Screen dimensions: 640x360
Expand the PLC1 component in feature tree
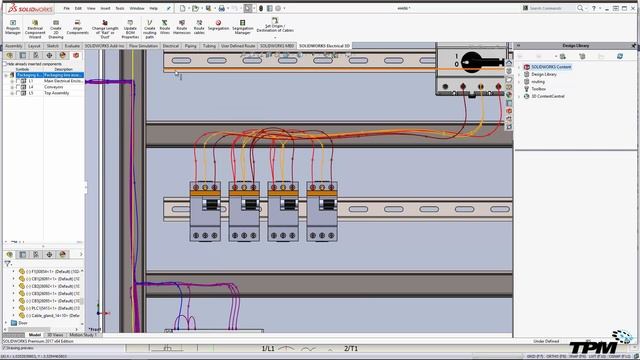click(13, 308)
